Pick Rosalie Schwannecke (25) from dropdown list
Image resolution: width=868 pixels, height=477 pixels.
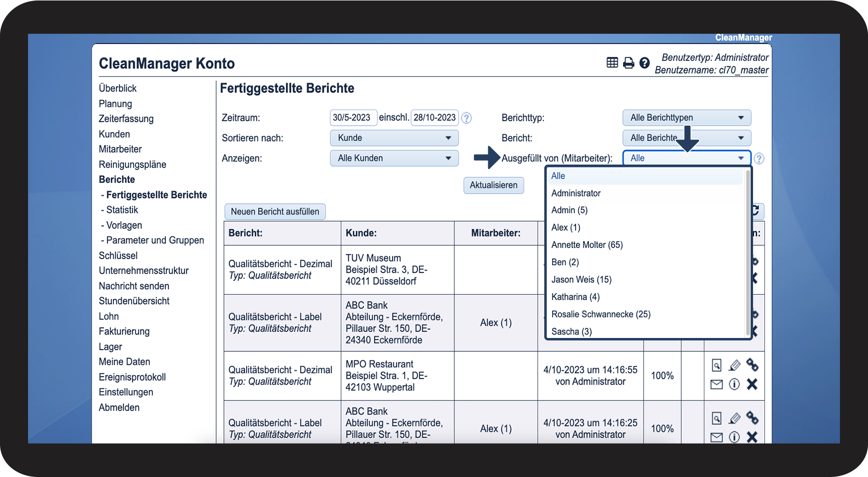(601, 314)
